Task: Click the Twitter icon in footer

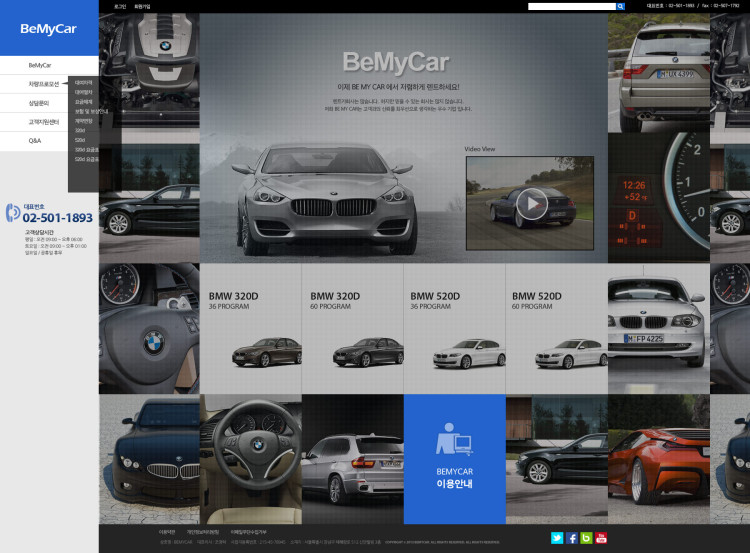Action: click(x=557, y=538)
